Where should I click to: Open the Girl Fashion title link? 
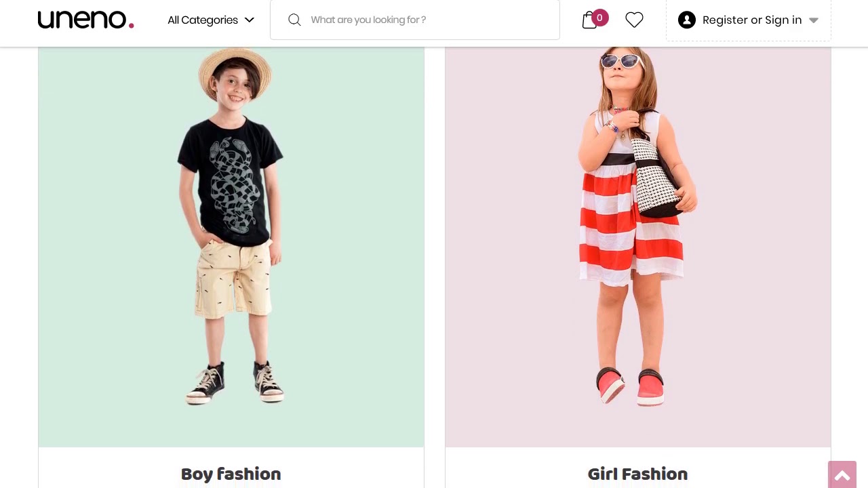pyautogui.click(x=637, y=474)
